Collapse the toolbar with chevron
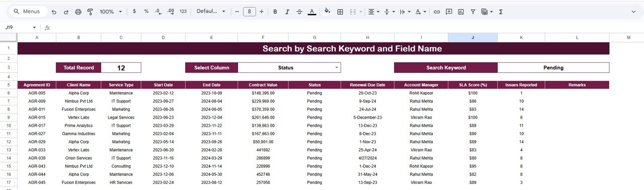 click(x=633, y=12)
